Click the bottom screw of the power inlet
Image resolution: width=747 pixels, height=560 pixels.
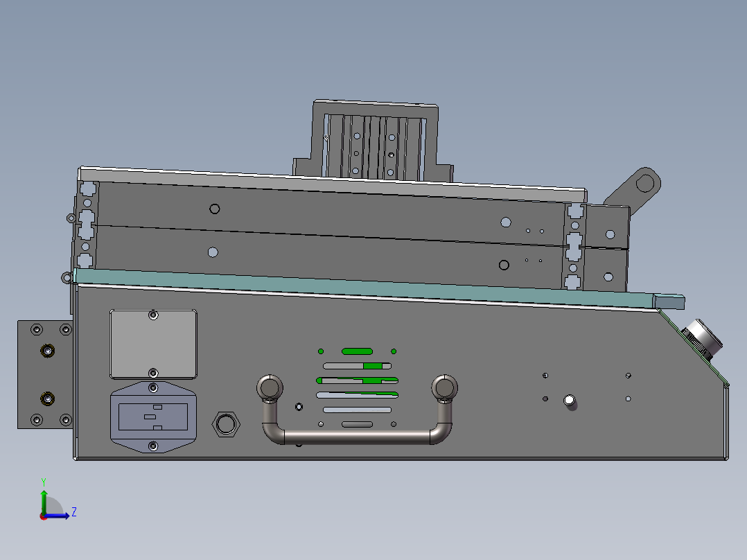pyautogui.click(x=152, y=444)
